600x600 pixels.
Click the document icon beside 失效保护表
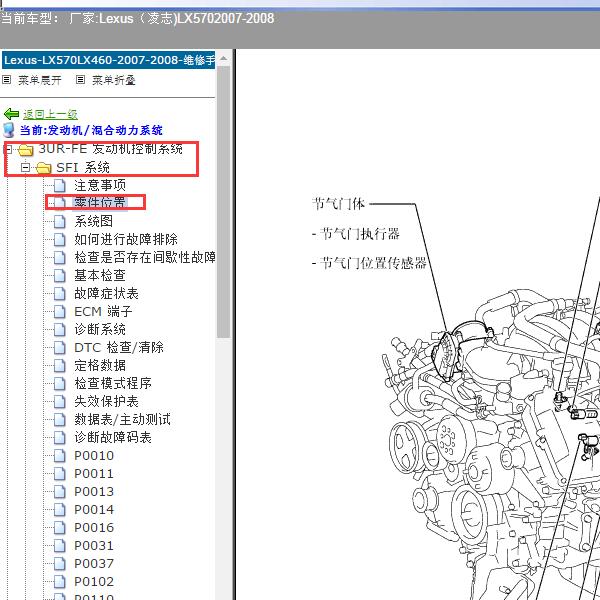pyautogui.click(x=60, y=402)
